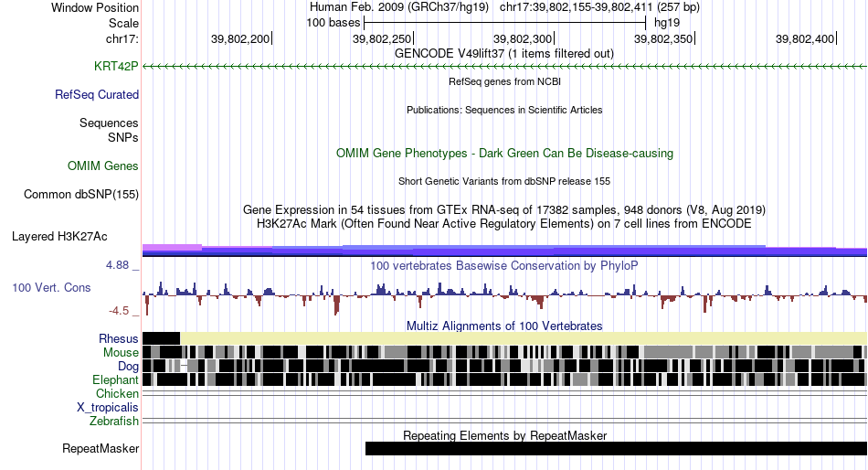868x470 pixels.
Task: Click 'Short Genetic Variants from dbSNP release 155'
Action: click(504, 181)
